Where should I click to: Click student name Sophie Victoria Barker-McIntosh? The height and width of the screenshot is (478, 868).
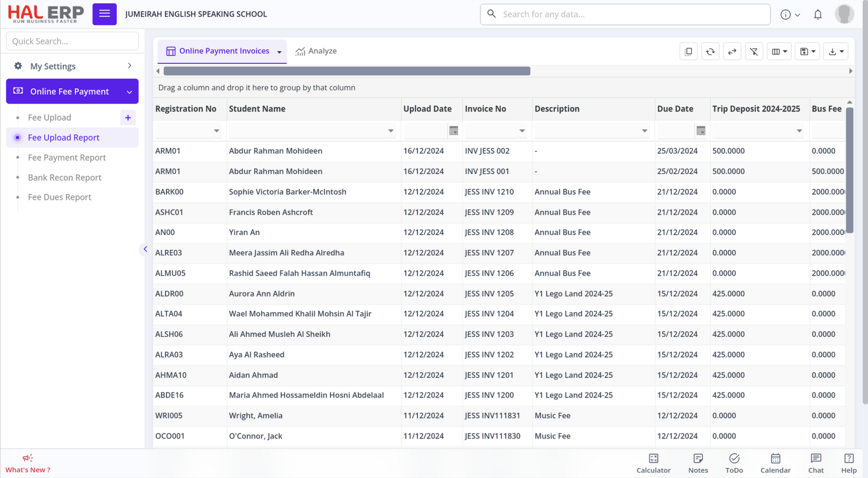point(288,192)
